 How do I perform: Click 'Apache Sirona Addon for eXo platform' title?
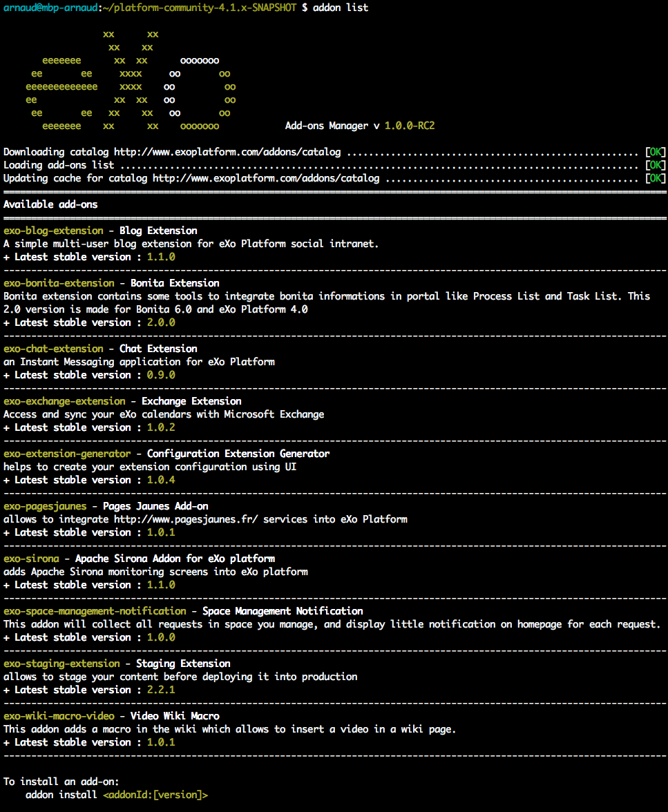pos(175,559)
